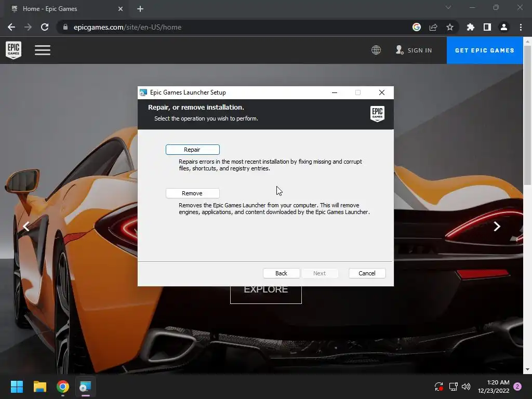The height and width of the screenshot is (399, 532).
Task: Open the notifications badge showing 2
Action: (x=517, y=387)
